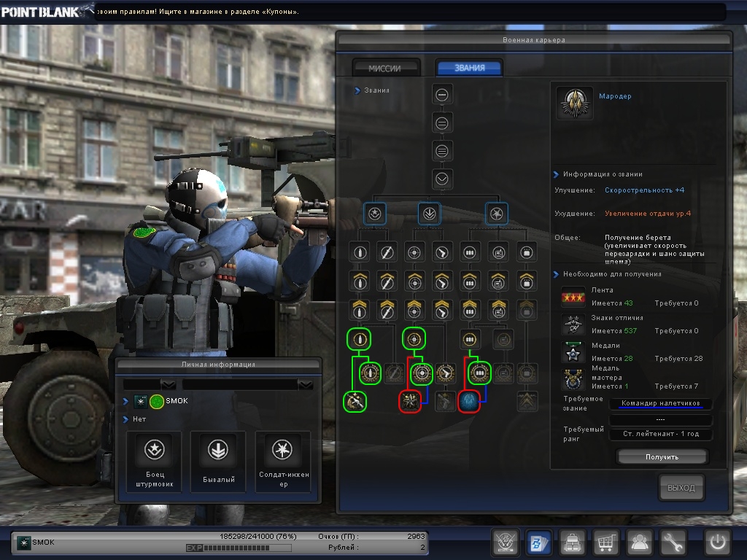Select bullet rank icon with single gold chevron
The height and width of the screenshot is (560, 747).
click(360, 281)
